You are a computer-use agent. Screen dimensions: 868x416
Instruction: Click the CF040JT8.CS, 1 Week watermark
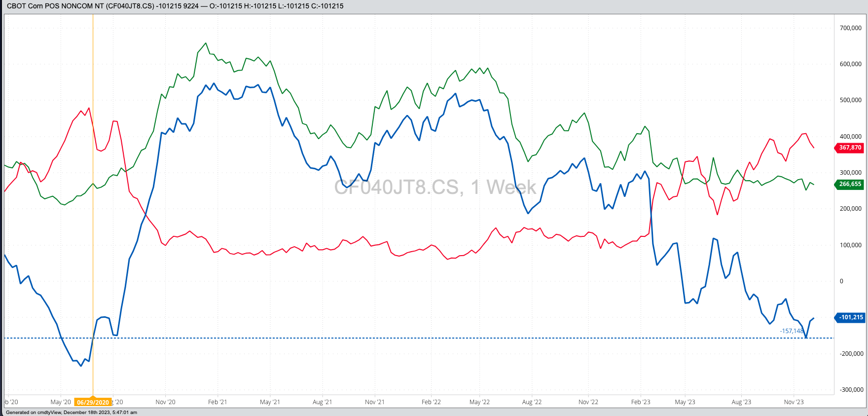point(435,188)
